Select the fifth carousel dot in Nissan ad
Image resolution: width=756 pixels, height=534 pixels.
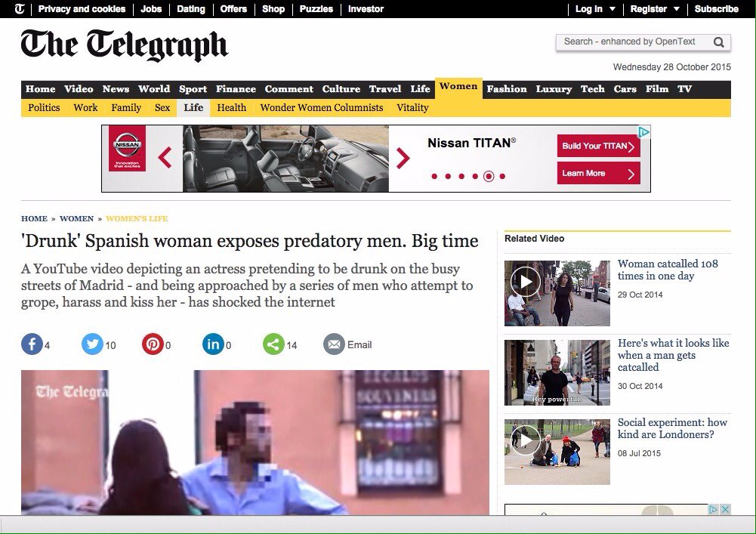(x=489, y=177)
